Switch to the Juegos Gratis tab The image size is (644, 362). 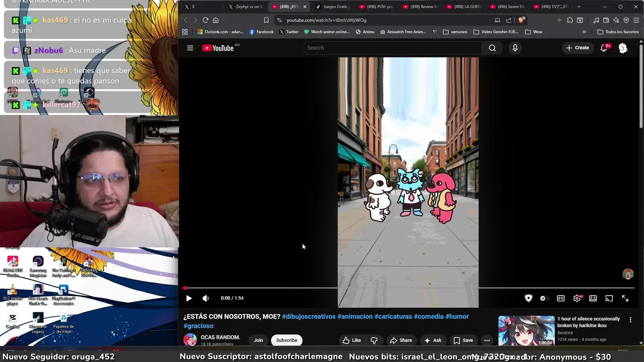click(x=334, y=7)
